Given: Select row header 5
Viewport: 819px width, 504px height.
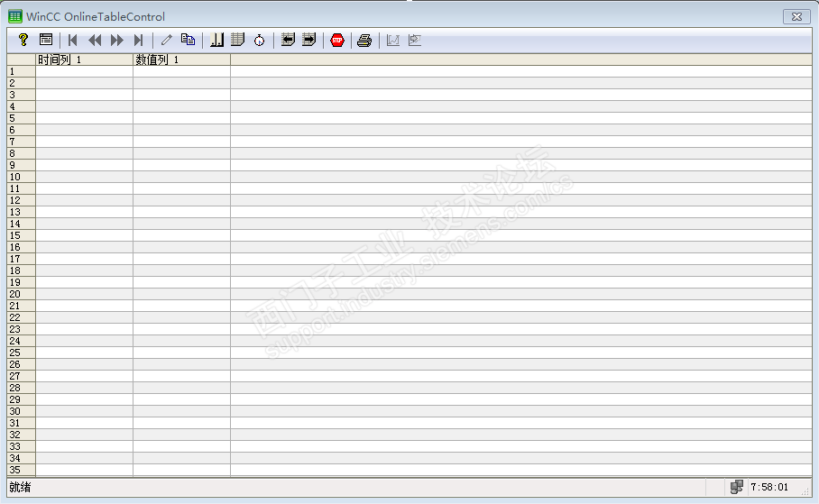Looking at the screenshot, I should (x=22, y=118).
